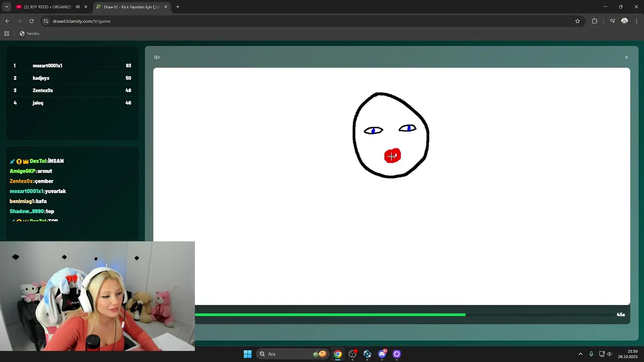
Task: Bookmark this page with the star icon
Action: 578,21
